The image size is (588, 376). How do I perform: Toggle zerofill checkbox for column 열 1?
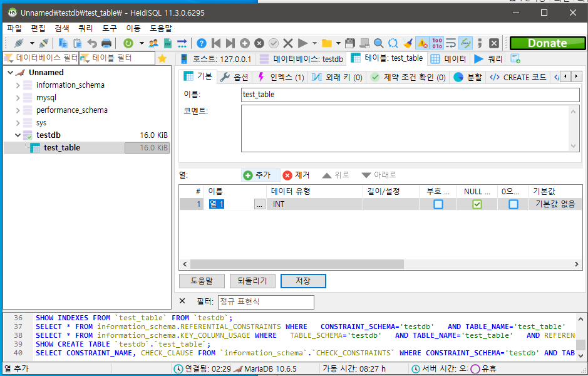[x=513, y=204]
